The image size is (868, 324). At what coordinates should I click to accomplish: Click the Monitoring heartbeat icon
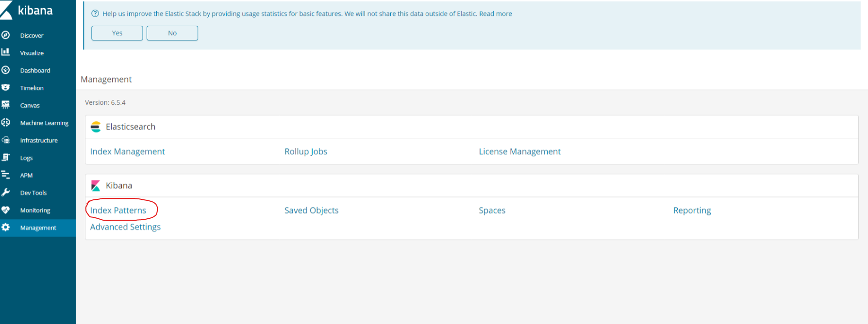(x=6, y=210)
